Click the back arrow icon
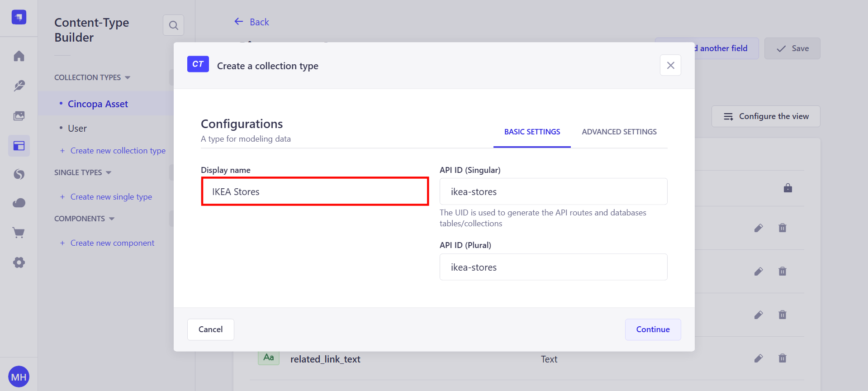The image size is (868, 391). pyautogui.click(x=239, y=21)
